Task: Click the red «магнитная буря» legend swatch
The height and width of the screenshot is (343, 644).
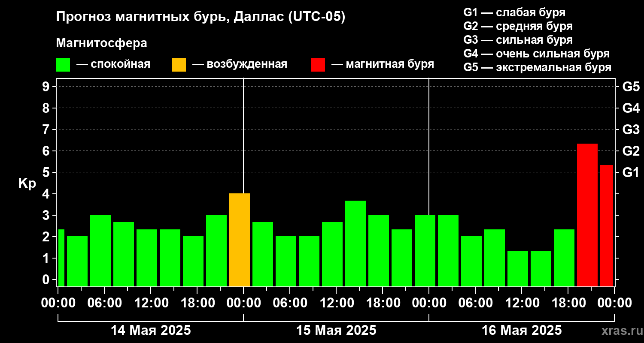Action: pyautogui.click(x=318, y=65)
